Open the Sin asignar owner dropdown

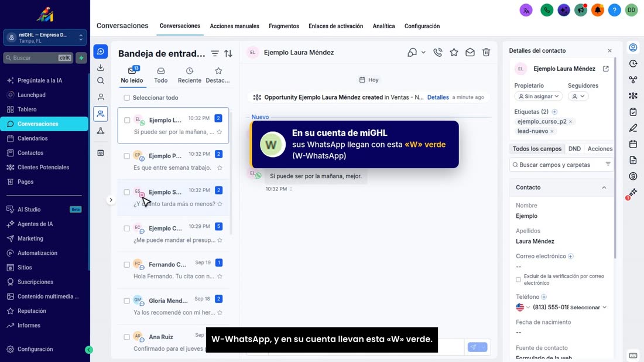[539, 96]
